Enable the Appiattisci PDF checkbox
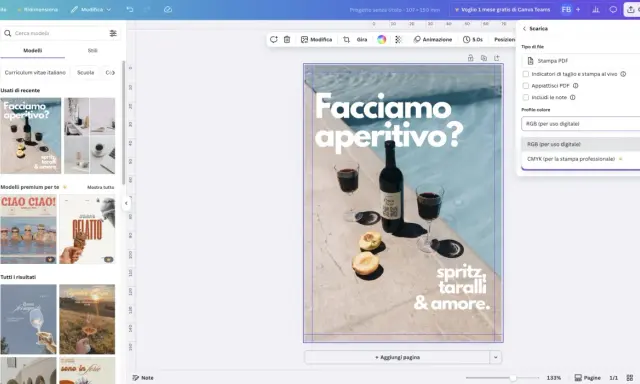This screenshot has height=384, width=640. click(526, 86)
